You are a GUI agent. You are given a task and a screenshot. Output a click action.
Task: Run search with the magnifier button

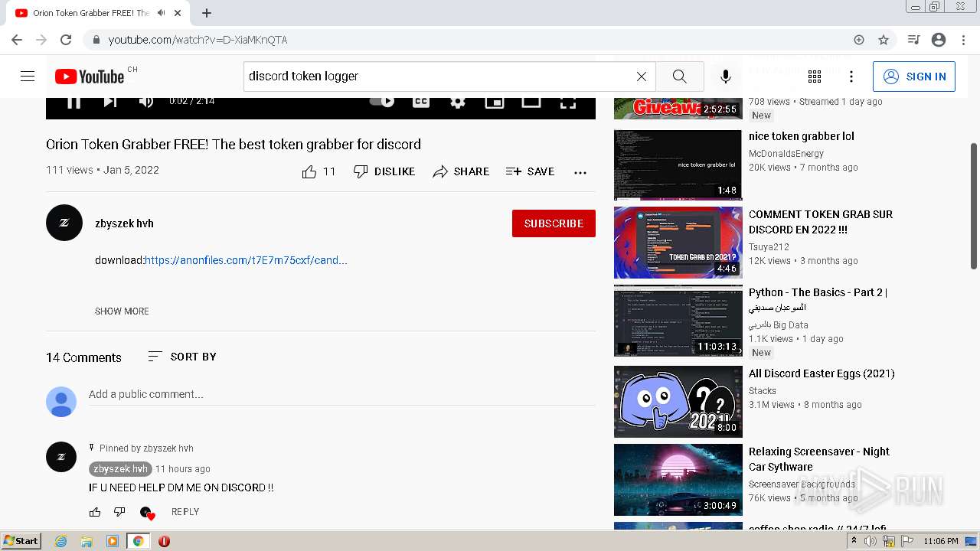tap(680, 77)
